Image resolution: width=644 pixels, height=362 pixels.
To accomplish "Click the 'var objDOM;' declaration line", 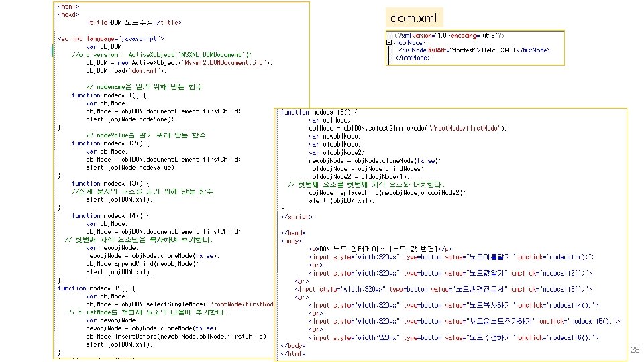I will (x=105, y=47).
